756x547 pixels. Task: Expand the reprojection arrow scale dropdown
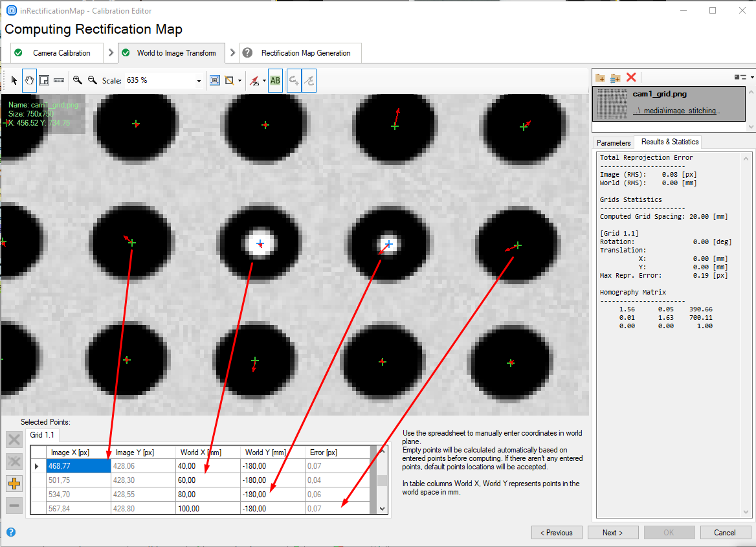point(264,81)
